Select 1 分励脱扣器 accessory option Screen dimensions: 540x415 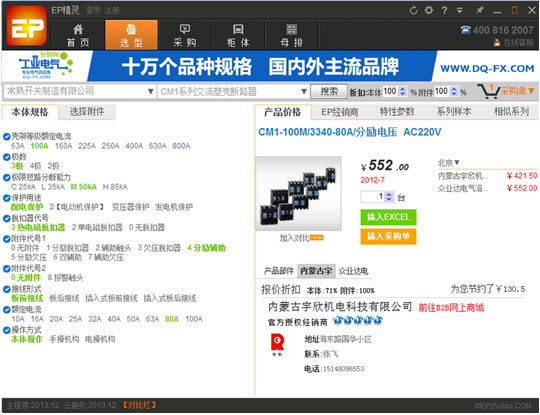[68, 248]
